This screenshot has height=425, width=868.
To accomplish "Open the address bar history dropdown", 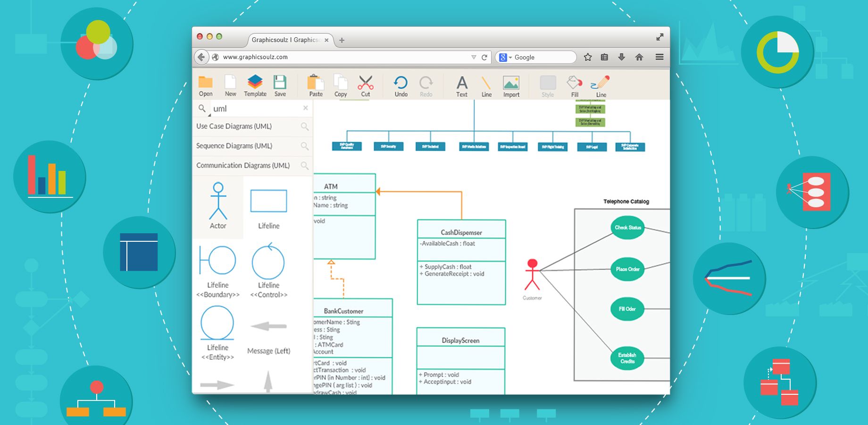I will click(474, 57).
